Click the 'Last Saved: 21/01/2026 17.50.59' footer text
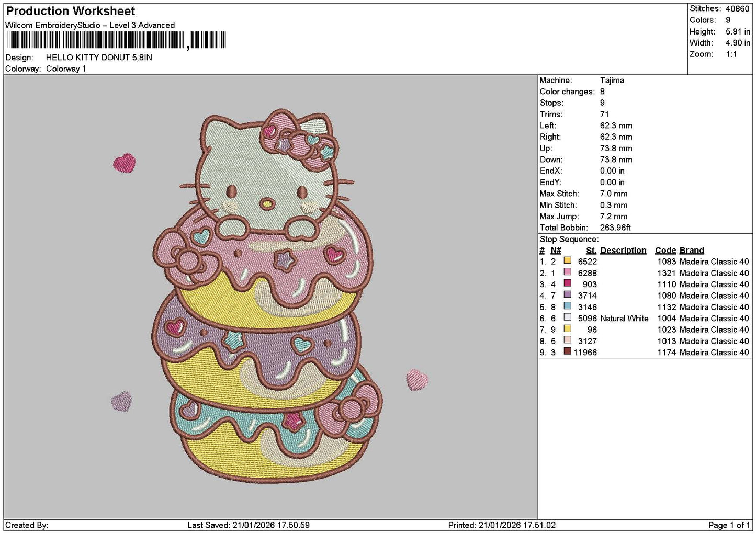 click(x=249, y=525)
